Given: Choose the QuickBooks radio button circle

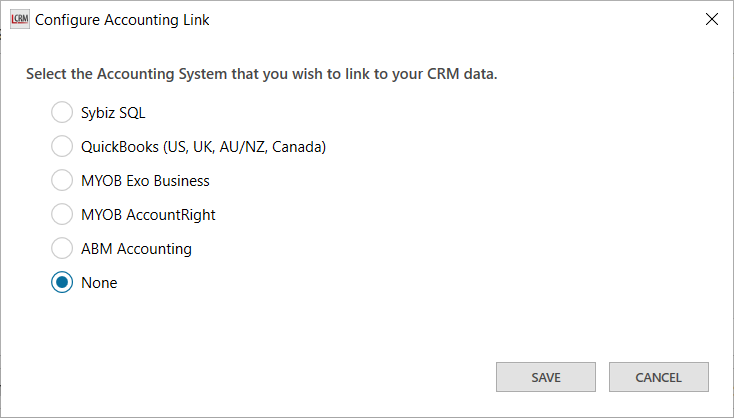Looking at the screenshot, I should pyautogui.click(x=62, y=147).
